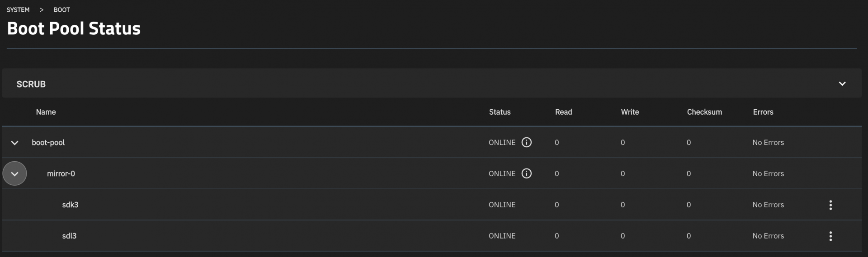Open three-dot options menu for sdk3
Viewport: 868px width, 257px height.
(x=830, y=205)
